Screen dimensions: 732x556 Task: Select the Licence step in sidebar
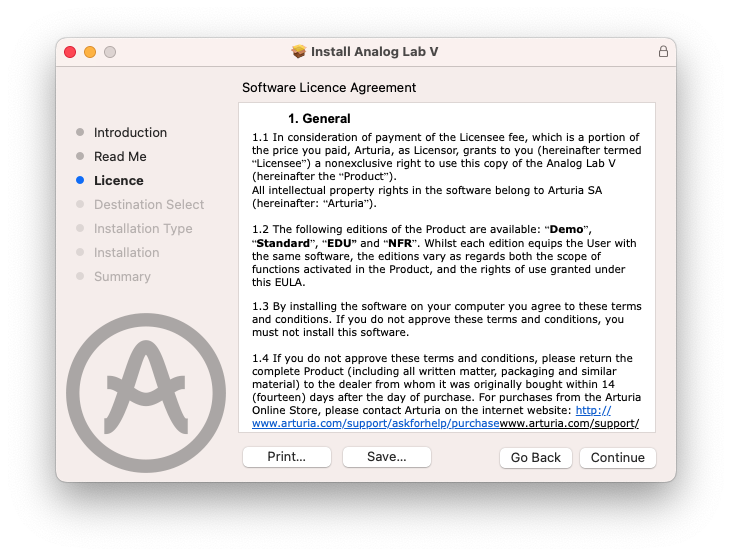point(119,181)
